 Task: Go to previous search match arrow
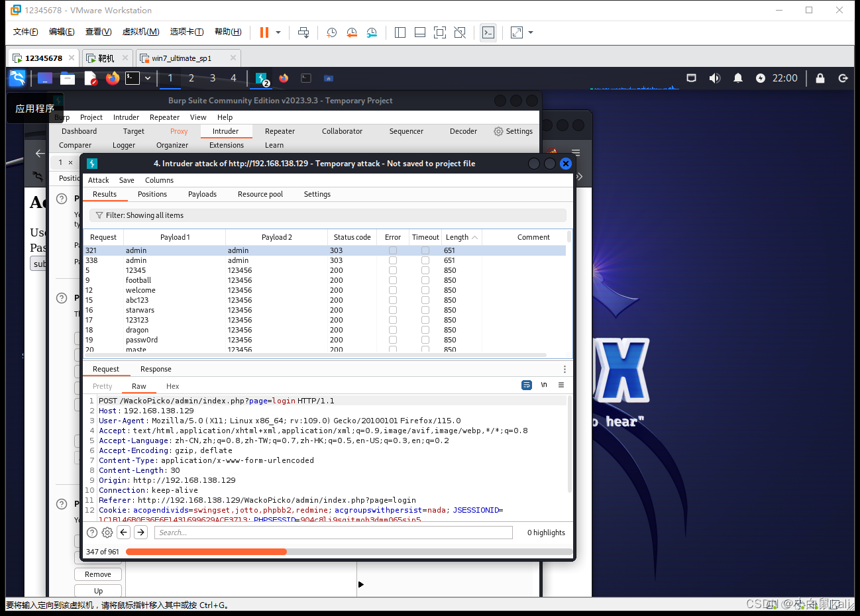[124, 533]
